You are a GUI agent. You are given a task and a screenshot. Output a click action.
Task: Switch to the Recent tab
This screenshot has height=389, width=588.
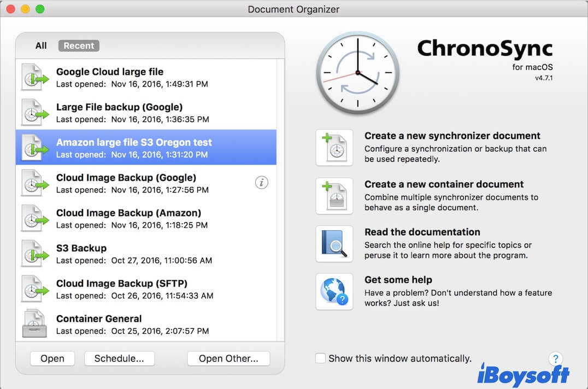(x=79, y=46)
